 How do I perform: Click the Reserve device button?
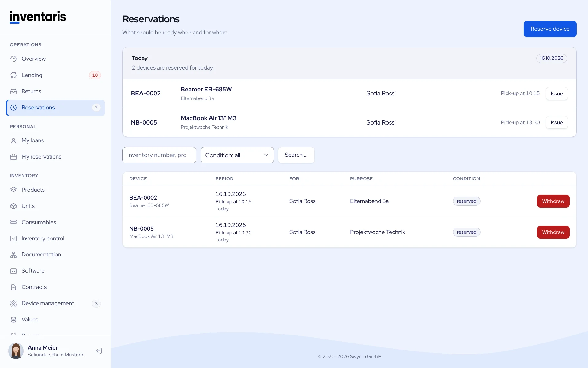(550, 29)
